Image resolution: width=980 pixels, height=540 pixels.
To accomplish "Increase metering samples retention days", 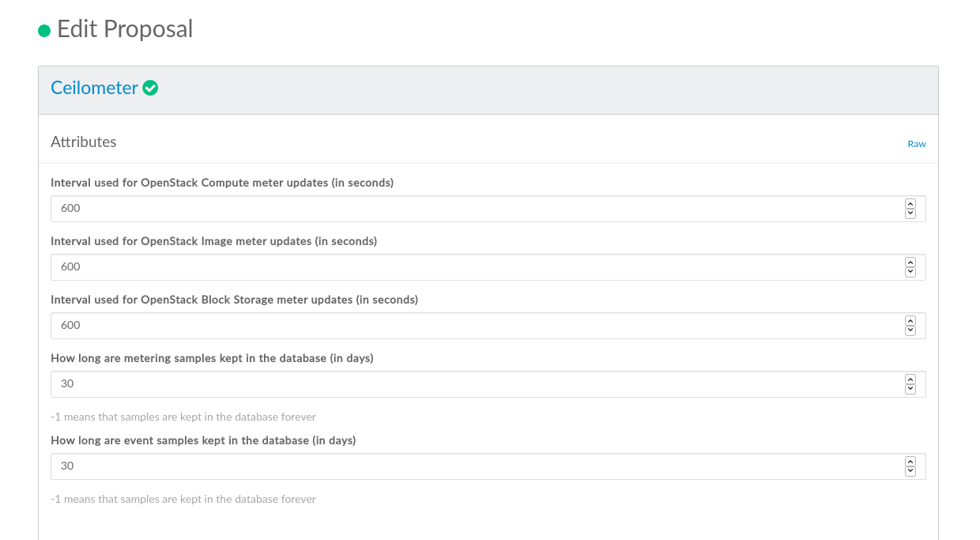I will 910,380.
